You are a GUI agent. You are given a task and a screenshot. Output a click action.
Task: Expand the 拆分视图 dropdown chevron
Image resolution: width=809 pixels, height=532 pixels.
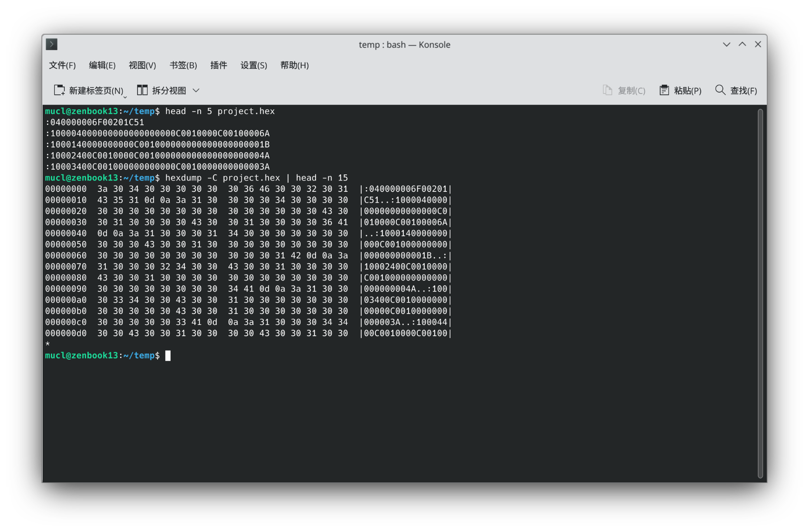pyautogui.click(x=196, y=90)
